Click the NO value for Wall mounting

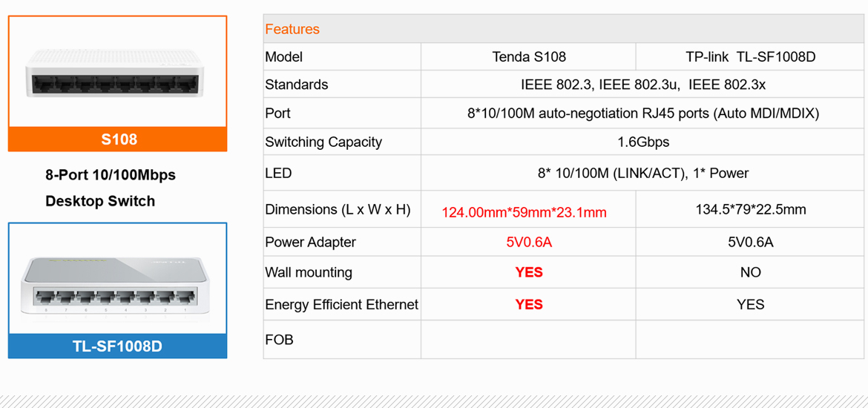750,273
